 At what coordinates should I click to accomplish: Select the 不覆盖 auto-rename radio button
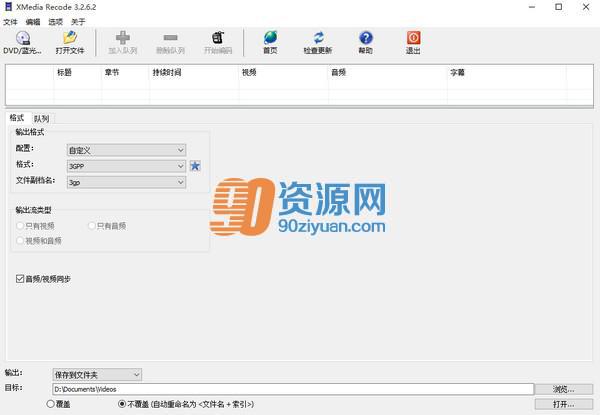point(122,404)
